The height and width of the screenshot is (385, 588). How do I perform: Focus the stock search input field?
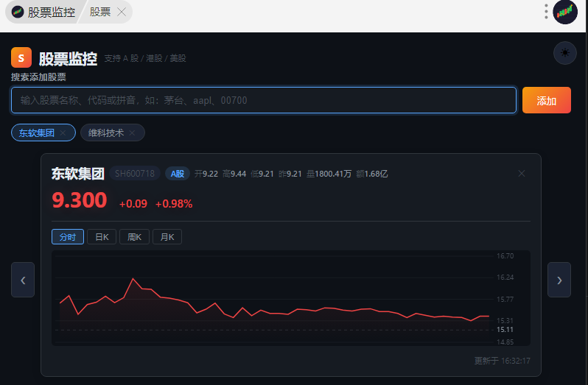[264, 100]
